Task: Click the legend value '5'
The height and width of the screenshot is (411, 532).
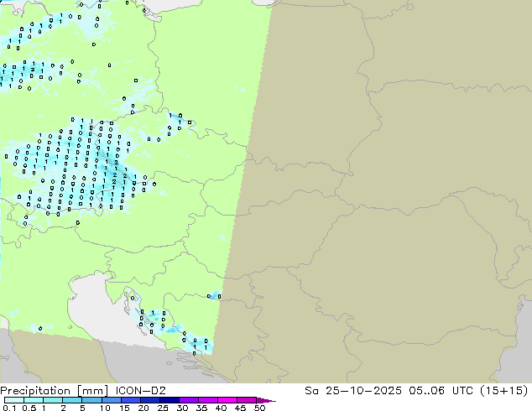Action: (x=82, y=408)
